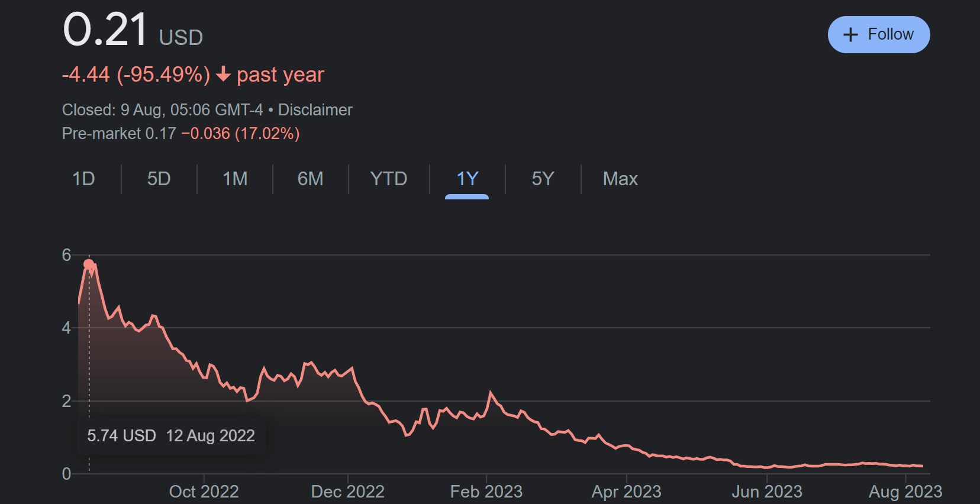Open the Disclaimer link
The width and height of the screenshot is (980, 504).
pos(315,110)
